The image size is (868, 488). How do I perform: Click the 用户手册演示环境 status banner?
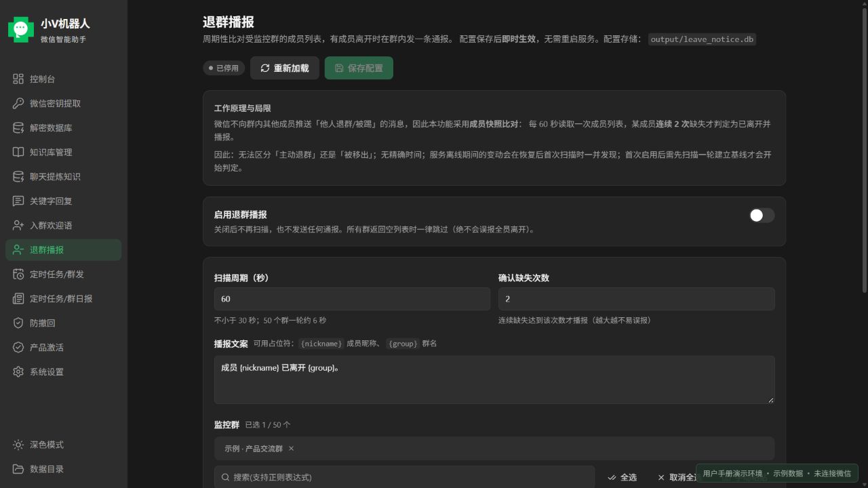tap(776, 473)
